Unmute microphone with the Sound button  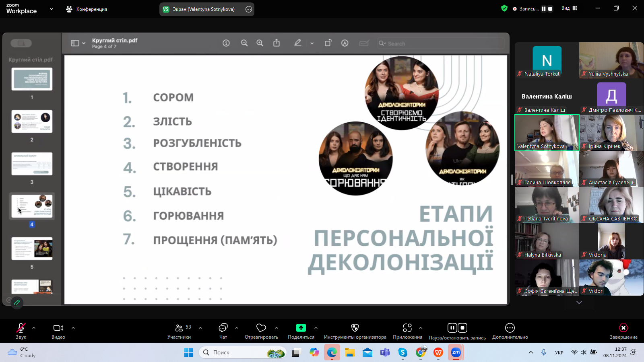(21, 331)
